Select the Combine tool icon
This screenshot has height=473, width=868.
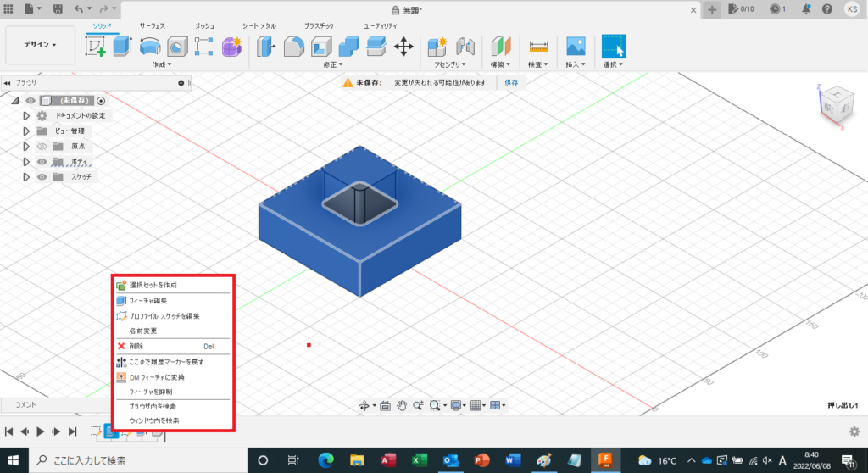tap(348, 47)
